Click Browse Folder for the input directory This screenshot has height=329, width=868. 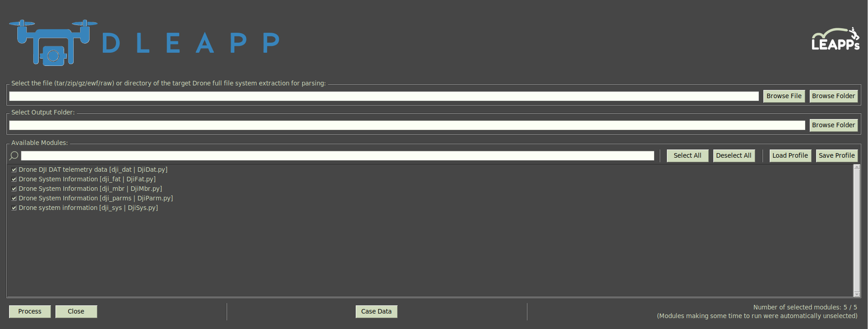tap(833, 96)
